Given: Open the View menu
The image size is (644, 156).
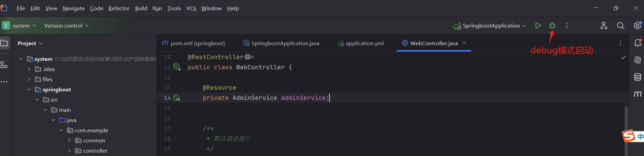Looking at the screenshot, I should click(51, 8).
